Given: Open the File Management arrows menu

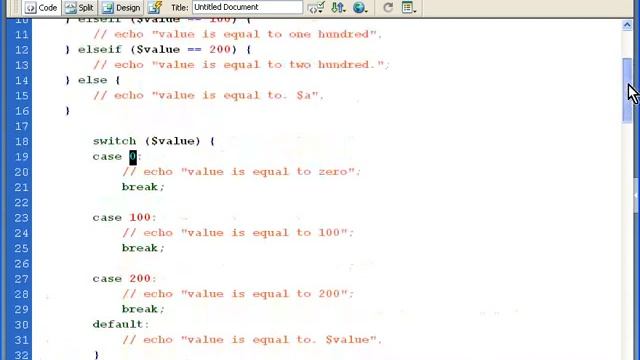Looking at the screenshot, I should click(x=338, y=7).
